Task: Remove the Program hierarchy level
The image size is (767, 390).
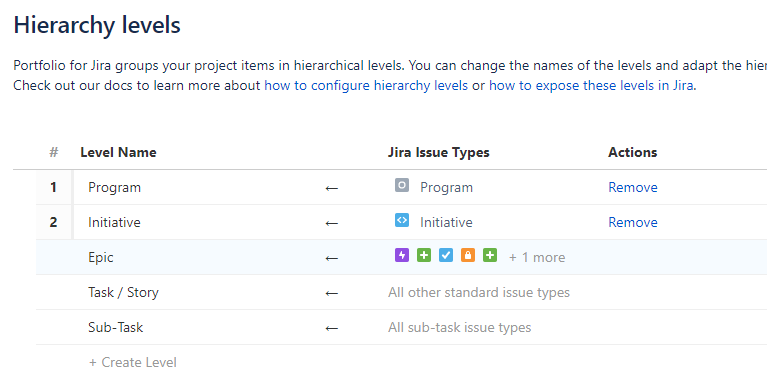Action: (x=632, y=187)
